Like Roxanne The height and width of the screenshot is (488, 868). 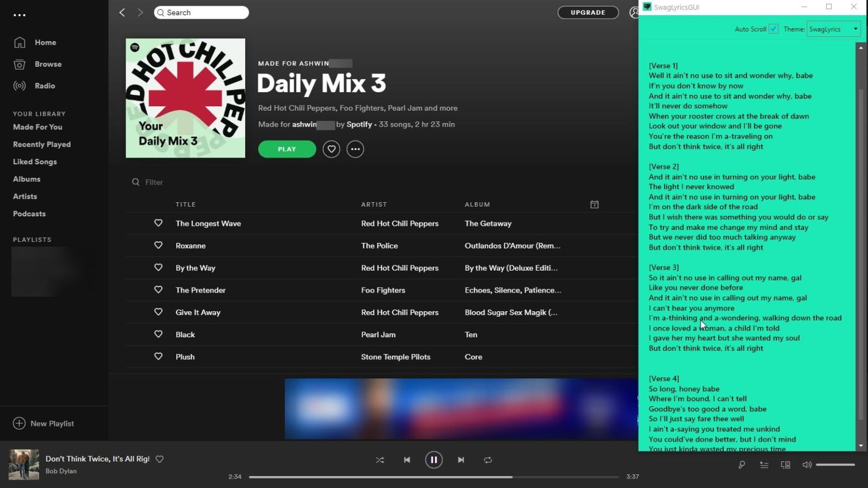[158, 245]
